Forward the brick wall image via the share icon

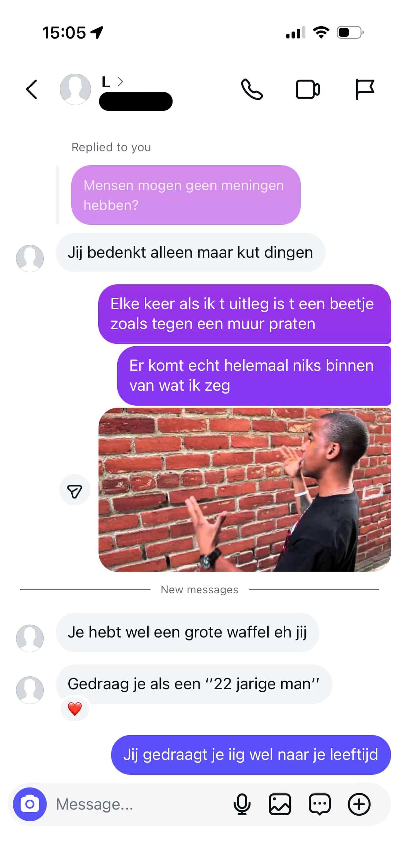(x=75, y=490)
